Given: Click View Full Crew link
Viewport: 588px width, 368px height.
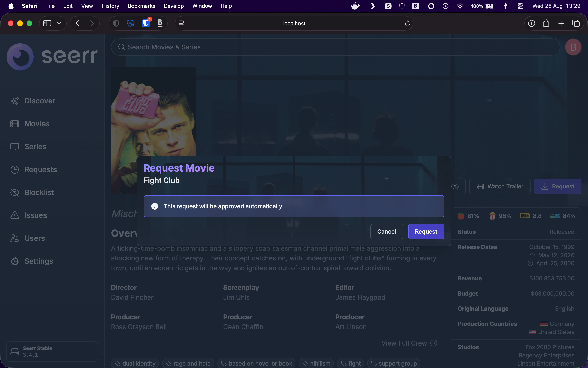Looking at the screenshot, I should 409,343.
